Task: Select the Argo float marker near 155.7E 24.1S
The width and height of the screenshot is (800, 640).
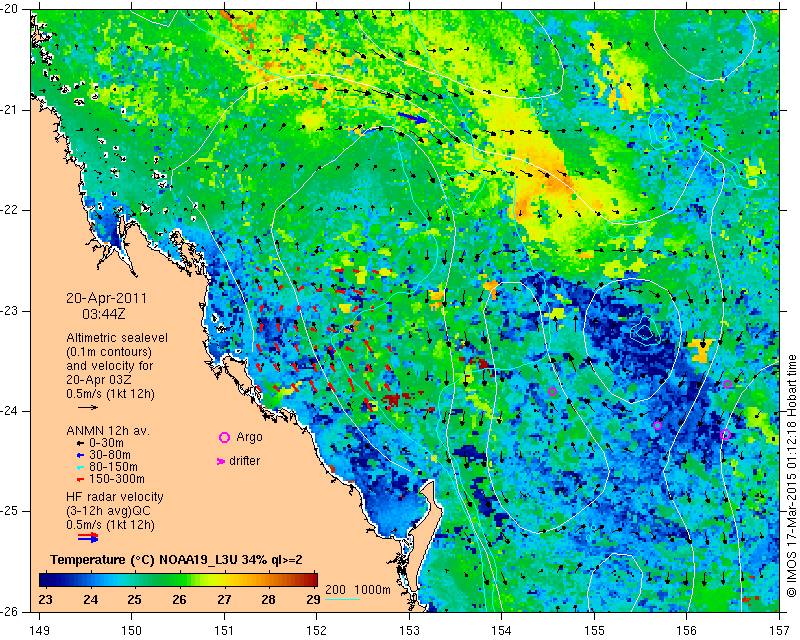Action: tap(657, 426)
